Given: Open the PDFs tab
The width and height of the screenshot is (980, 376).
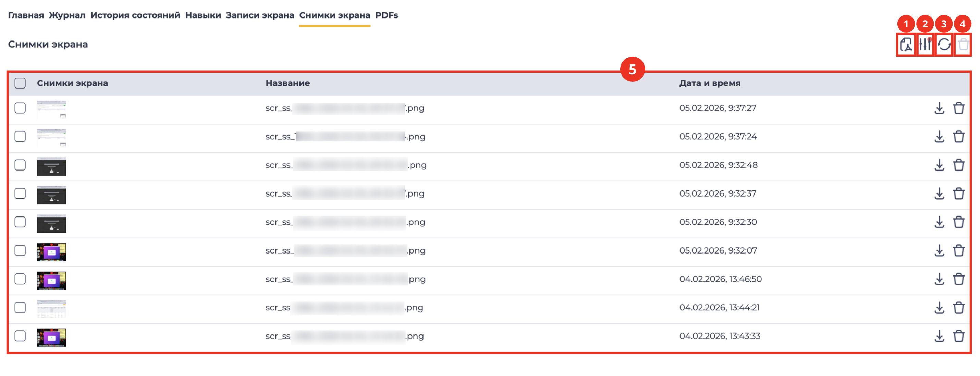Looking at the screenshot, I should 387,15.
